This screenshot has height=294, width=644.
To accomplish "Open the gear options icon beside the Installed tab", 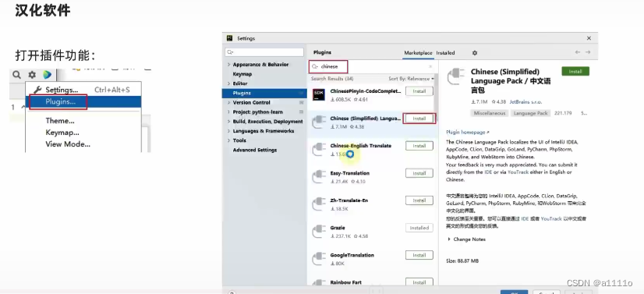I will pos(475,53).
